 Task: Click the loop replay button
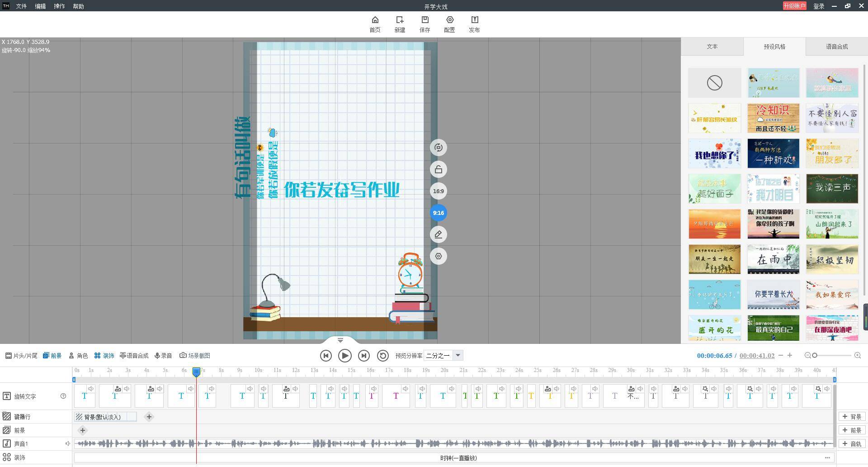pos(382,356)
